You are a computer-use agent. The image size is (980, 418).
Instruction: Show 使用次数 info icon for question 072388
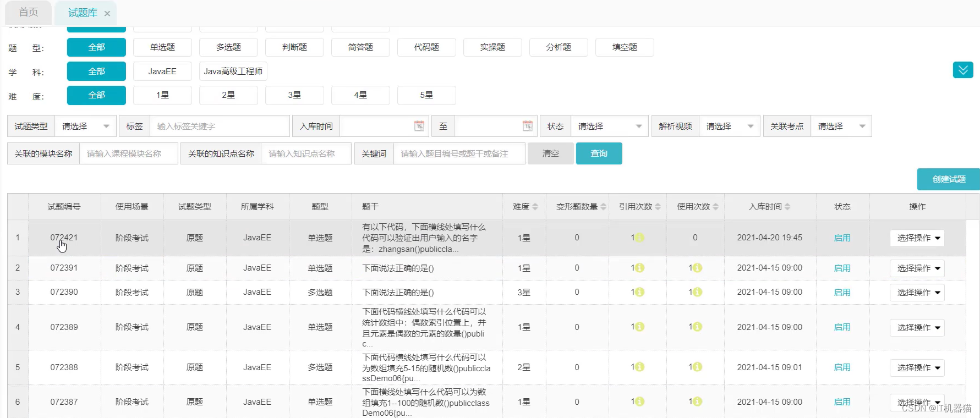click(x=697, y=367)
